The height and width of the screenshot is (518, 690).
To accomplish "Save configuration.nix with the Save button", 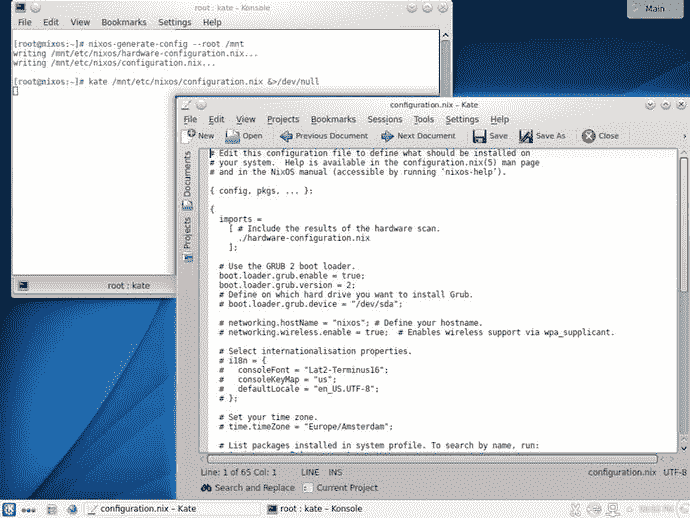I will 490,136.
